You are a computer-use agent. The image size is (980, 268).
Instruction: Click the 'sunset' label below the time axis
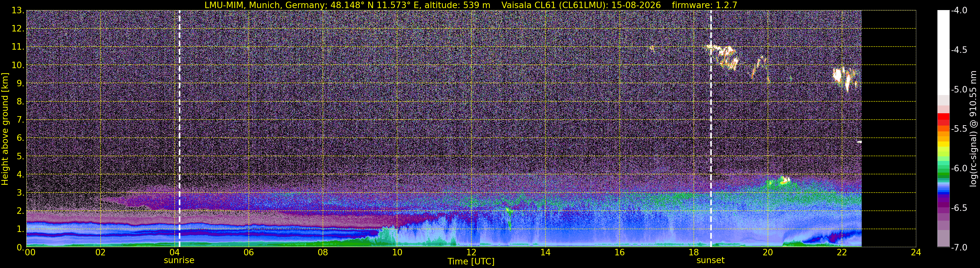click(710, 261)
